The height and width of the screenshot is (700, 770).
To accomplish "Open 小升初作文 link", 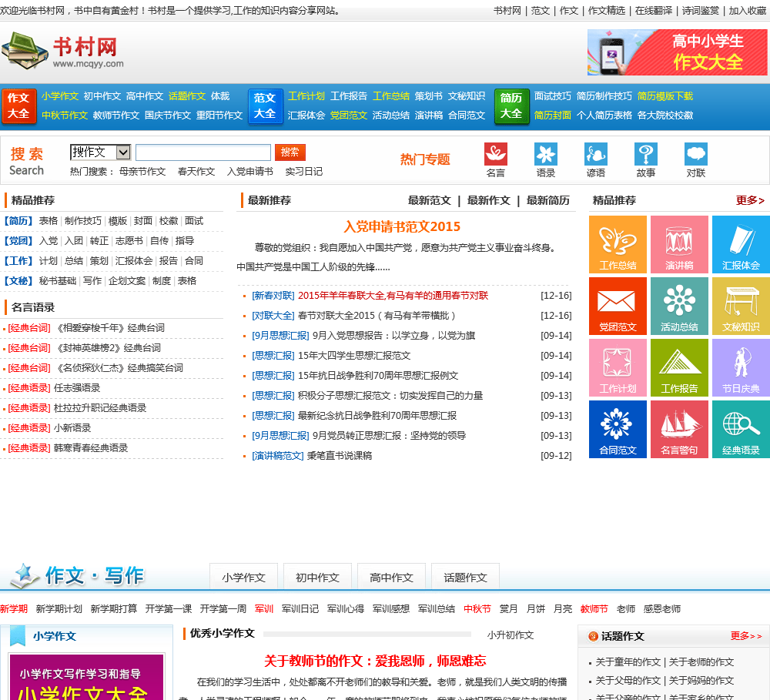I will click(x=511, y=635).
